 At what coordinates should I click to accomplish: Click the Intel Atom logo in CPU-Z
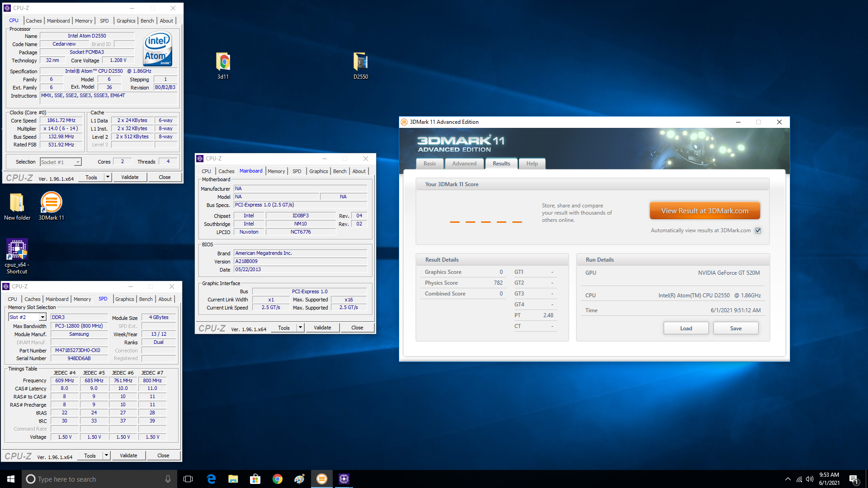click(x=158, y=48)
